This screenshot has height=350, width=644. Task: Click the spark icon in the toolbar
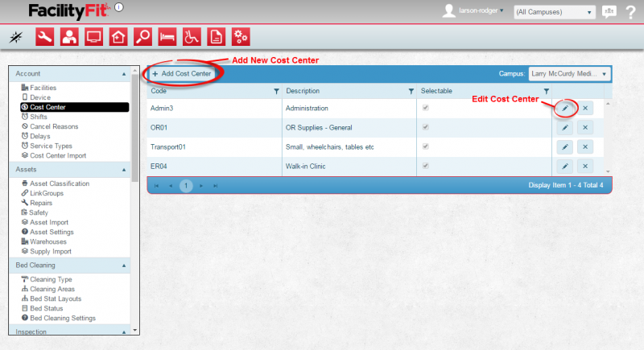(16, 37)
